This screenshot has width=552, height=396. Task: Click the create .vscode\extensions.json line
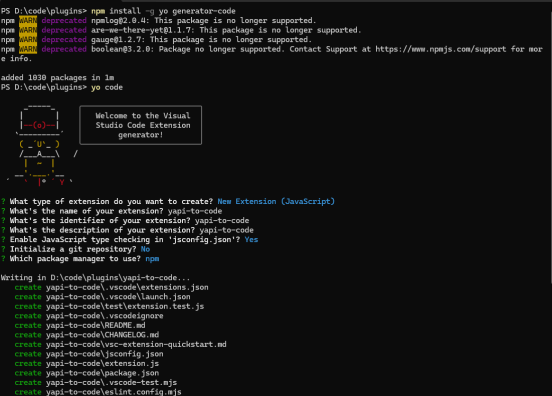tap(112, 287)
